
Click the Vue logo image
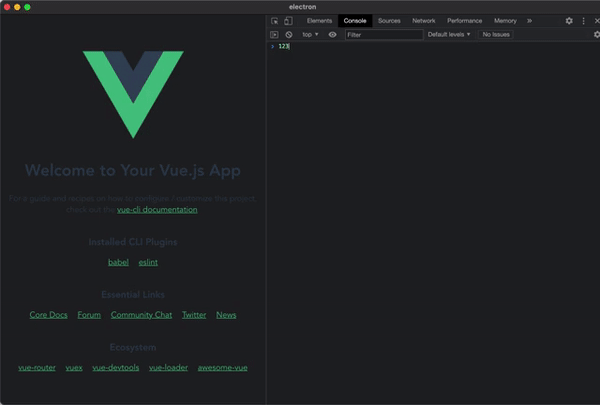tap(133, 94)
